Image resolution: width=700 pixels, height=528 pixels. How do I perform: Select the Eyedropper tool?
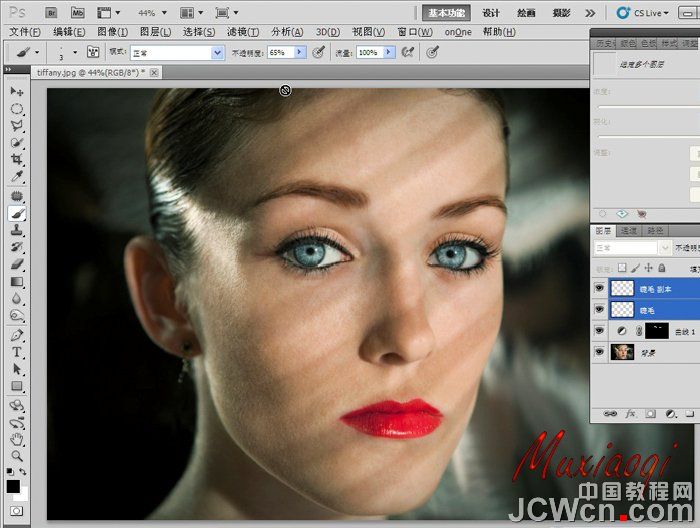pyautogui.click(x=17, y=177)
